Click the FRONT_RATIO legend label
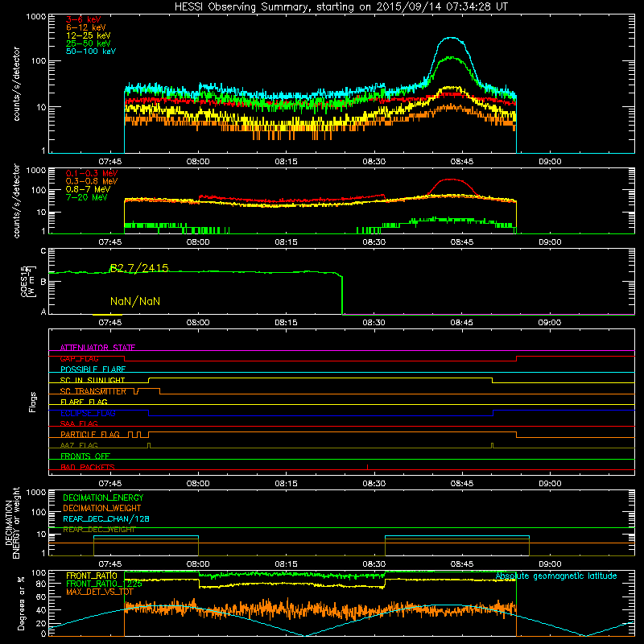644x644 pixels. [92, 576]
